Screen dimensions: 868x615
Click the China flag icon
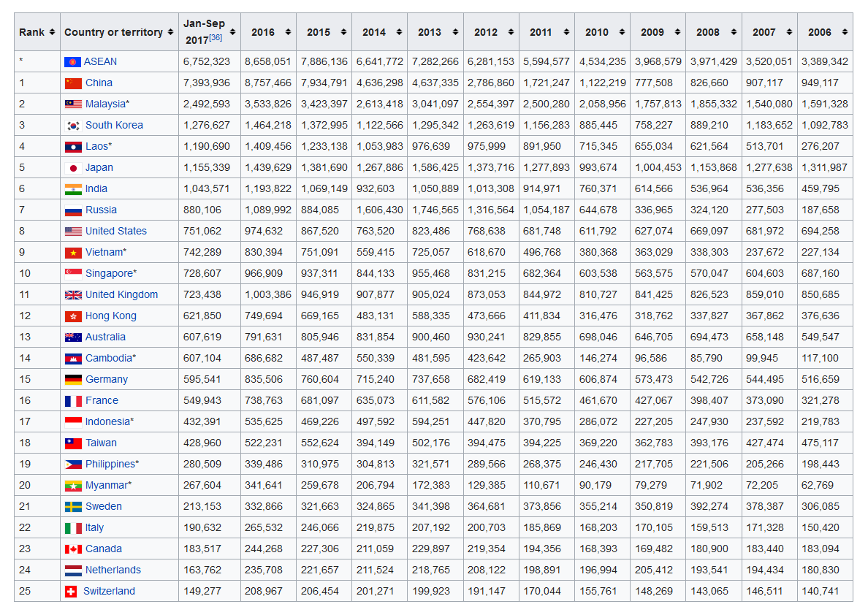point(73,83)
